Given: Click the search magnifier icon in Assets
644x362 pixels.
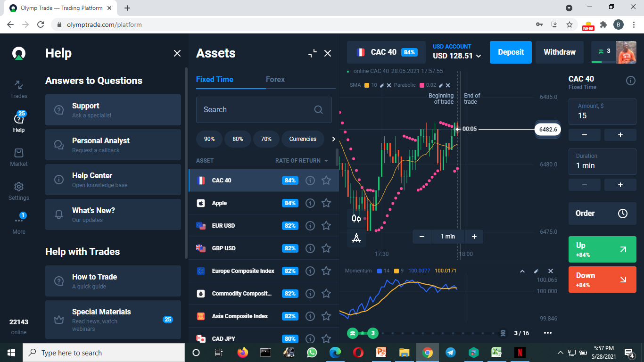Looking at the screenshot, I should tap(319, 109).
